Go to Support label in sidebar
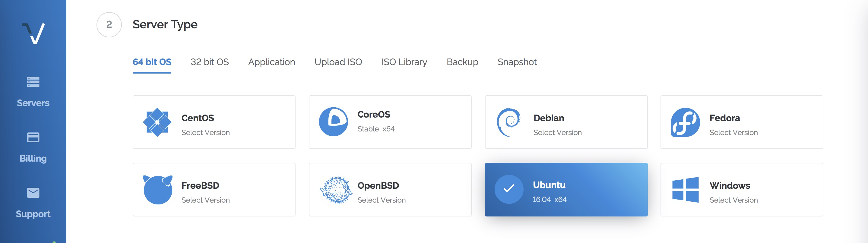Screen dimensions: 868x243 point(33,214)
